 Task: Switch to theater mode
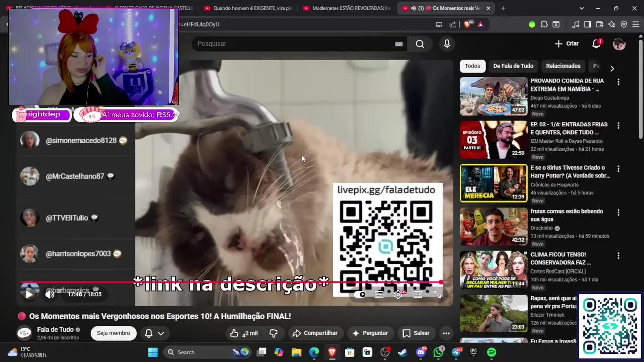coord(418,295)
